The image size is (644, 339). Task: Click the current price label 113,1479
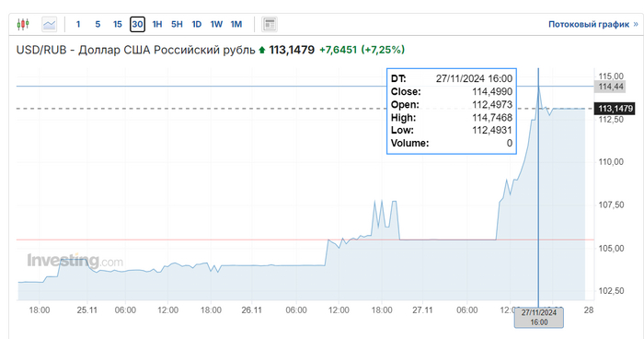pos(615,109)
